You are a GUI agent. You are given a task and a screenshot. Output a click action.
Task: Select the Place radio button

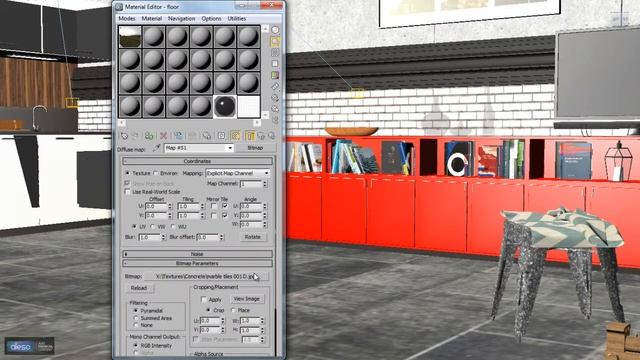click(x=233, y=310)
